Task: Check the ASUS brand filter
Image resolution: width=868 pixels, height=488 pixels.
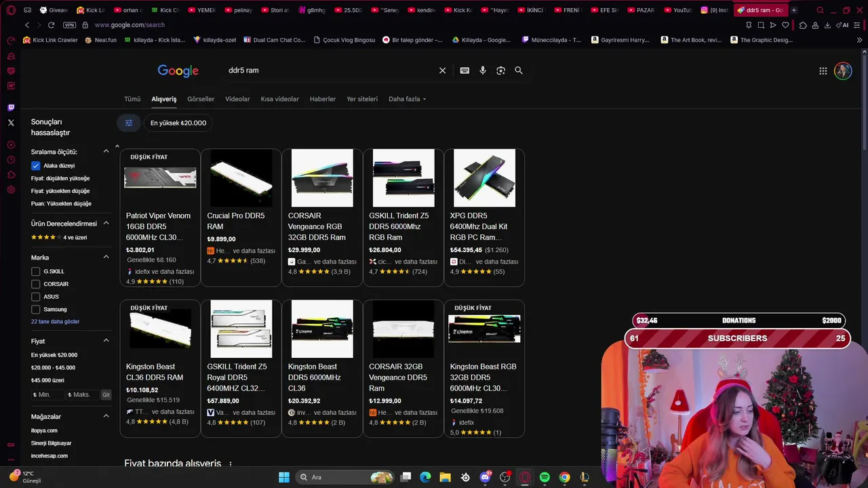Action: pos(36,297)
